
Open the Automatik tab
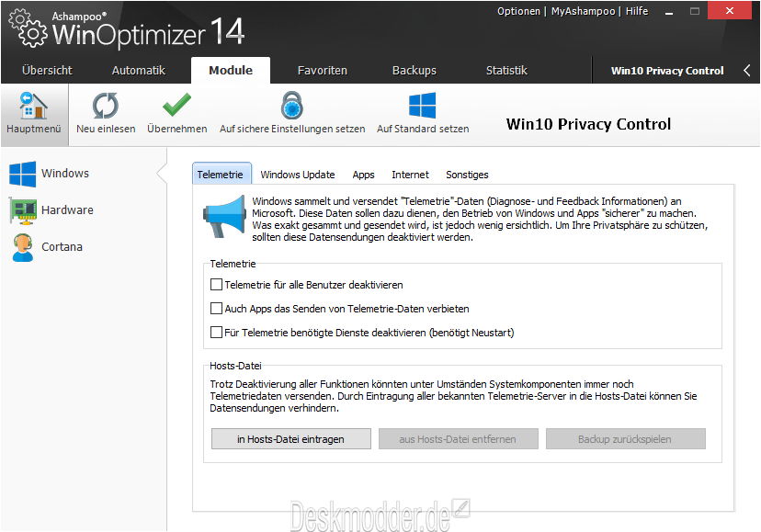[x=138, y=71]
